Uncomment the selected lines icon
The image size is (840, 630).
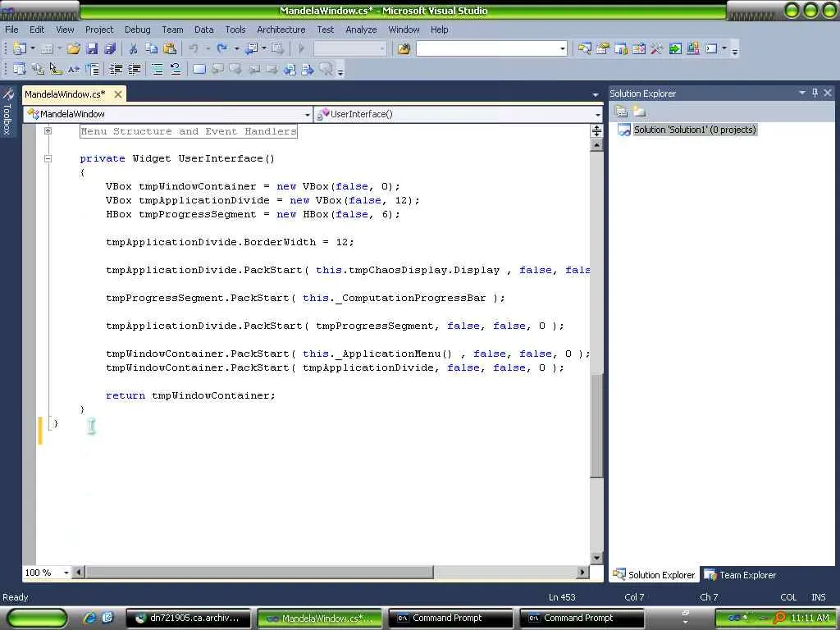point(176,69)
